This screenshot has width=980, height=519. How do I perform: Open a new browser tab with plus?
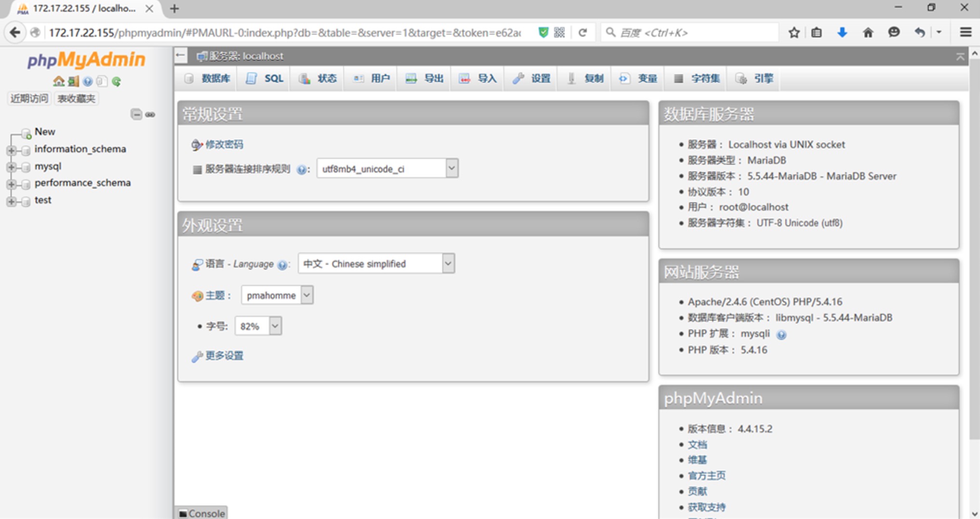174,8
